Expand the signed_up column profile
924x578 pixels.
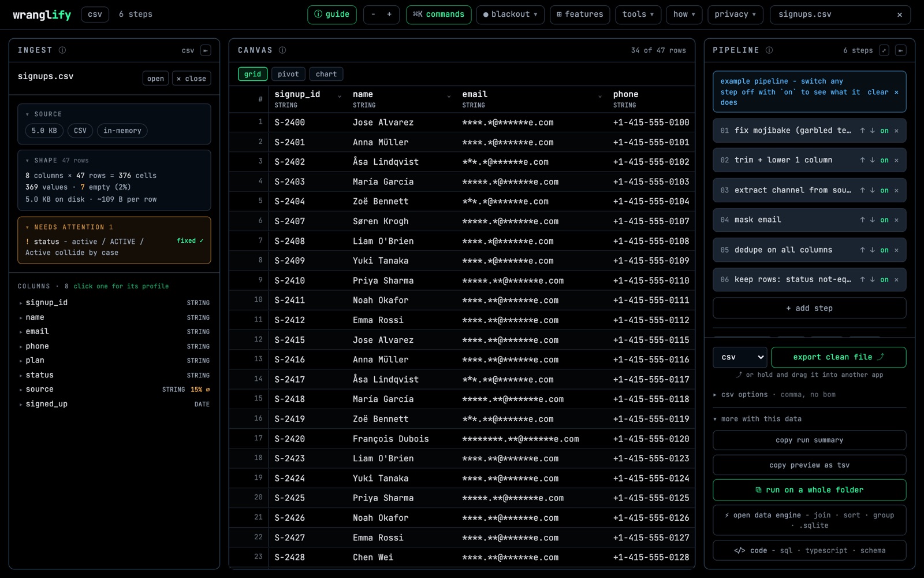pos(114,404)
